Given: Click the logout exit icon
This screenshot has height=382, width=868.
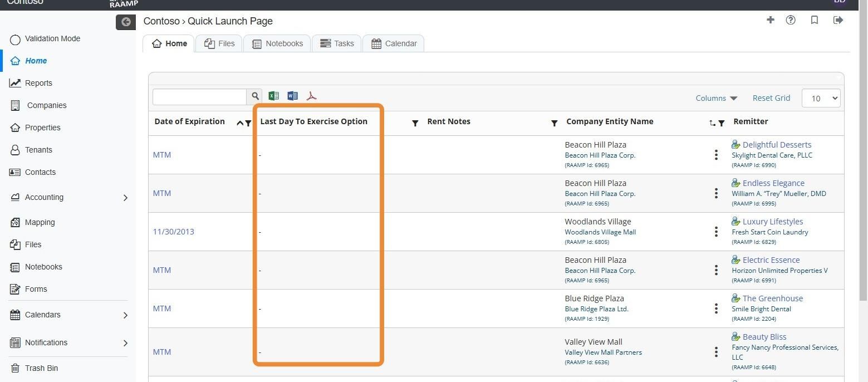Looking at the screenshot, I should (838, 20).
